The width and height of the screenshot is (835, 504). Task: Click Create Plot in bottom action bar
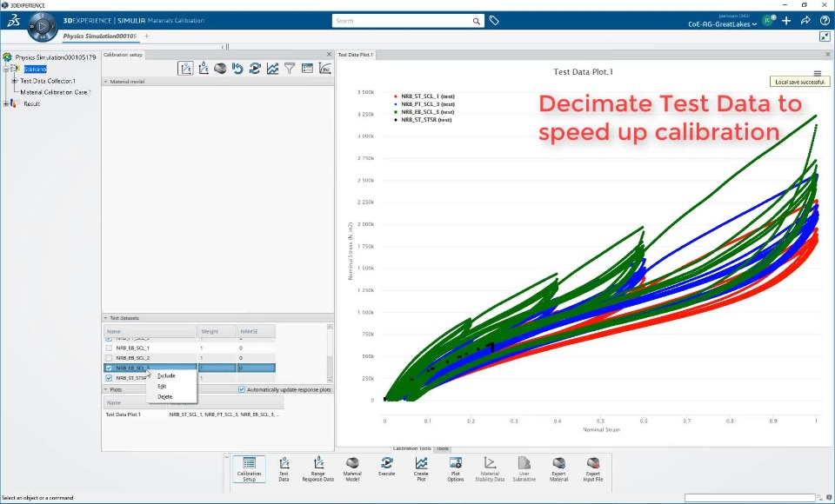coord(421,469)
